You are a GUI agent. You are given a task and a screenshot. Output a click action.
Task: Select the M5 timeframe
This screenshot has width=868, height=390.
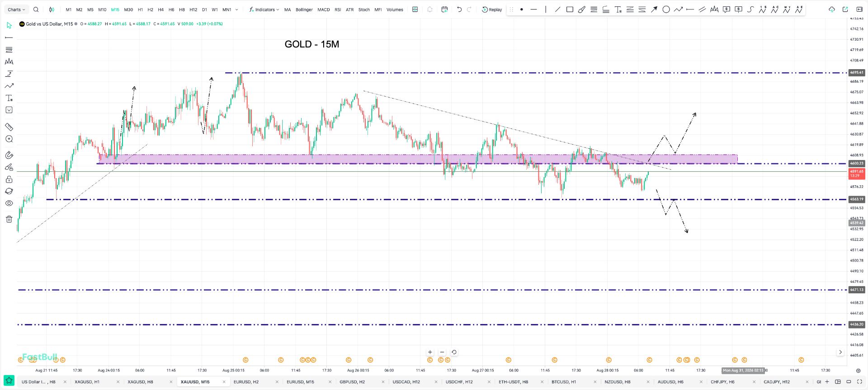tap(90, 9)
